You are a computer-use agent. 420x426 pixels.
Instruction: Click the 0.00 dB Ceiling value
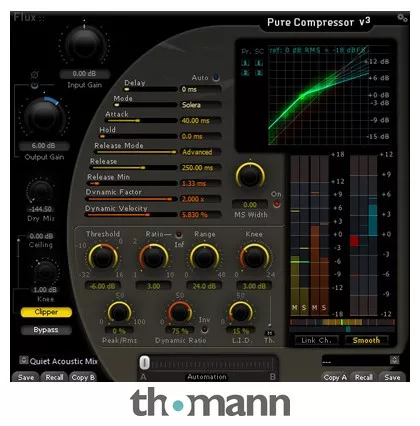[x=41, y=236]
